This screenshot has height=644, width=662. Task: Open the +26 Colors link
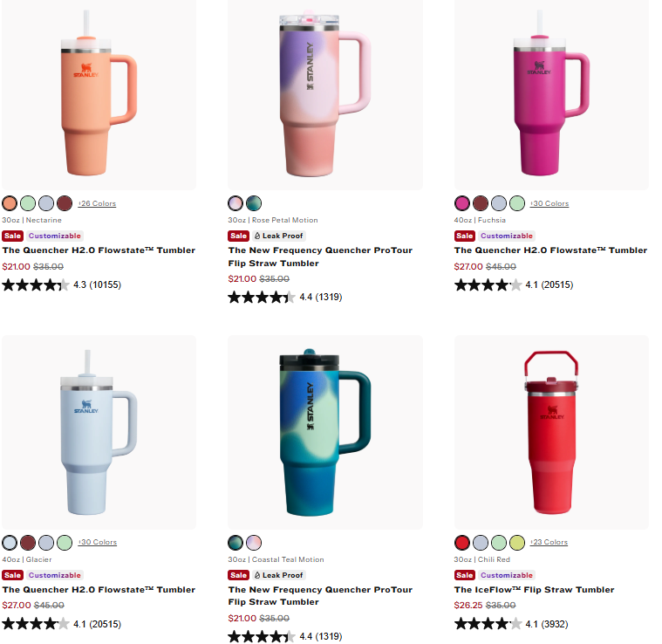click(x=97, y=203)
